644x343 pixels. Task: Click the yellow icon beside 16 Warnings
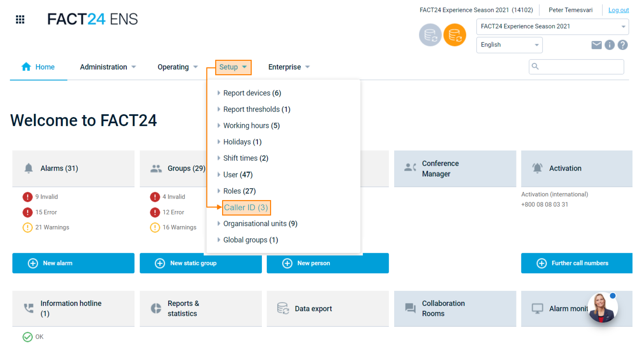pyautogui.click(x=155, y=227)
